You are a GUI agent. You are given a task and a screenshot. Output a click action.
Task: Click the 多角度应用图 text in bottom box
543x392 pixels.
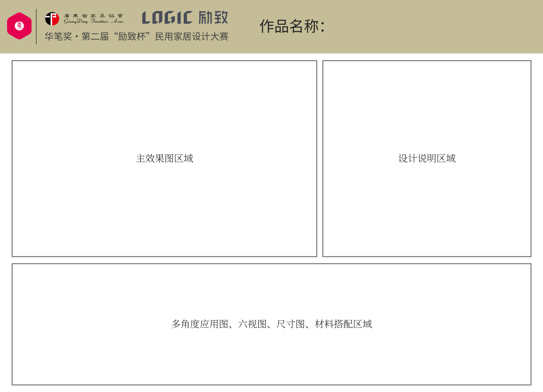pyautogui.click(x=199, y=324)
